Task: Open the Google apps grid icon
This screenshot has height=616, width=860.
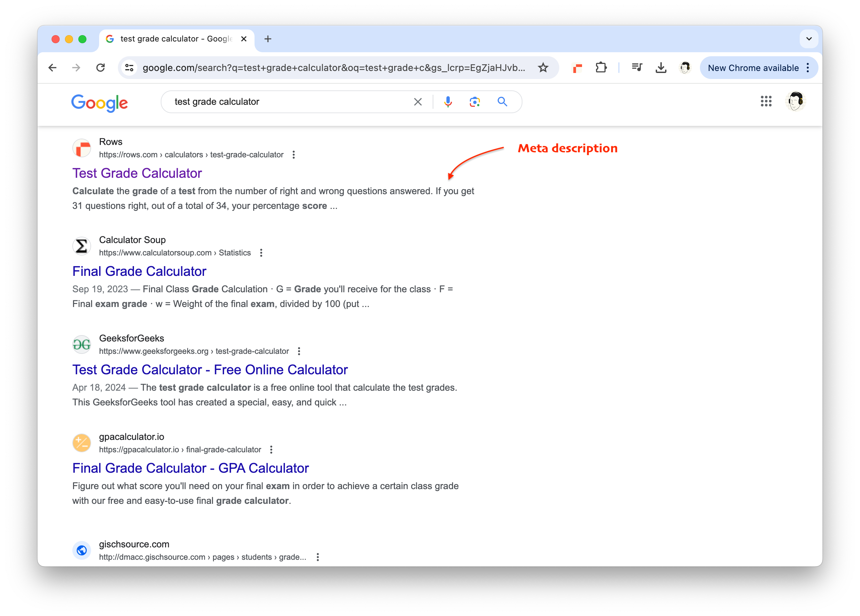Action: (x=766, y=101)
